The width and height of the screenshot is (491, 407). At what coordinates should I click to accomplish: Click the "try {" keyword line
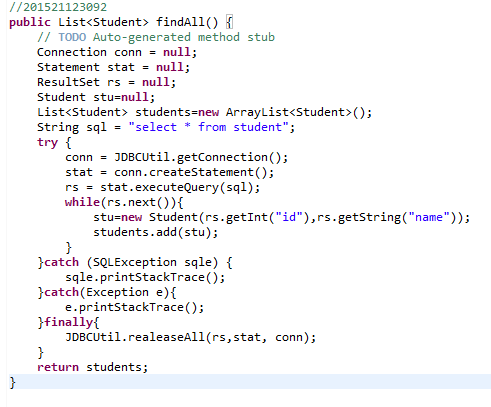[54, 142]
